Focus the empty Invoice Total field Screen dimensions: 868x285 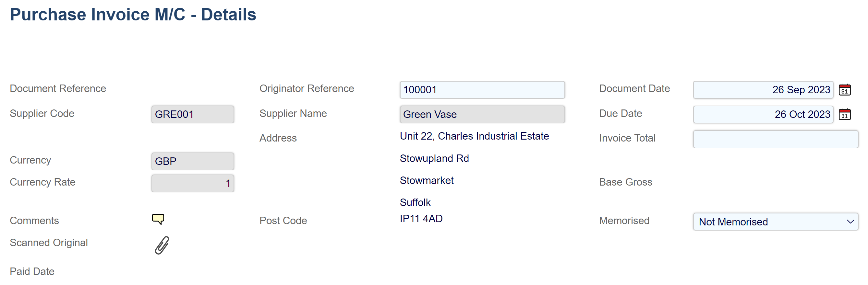click(775, 139)
